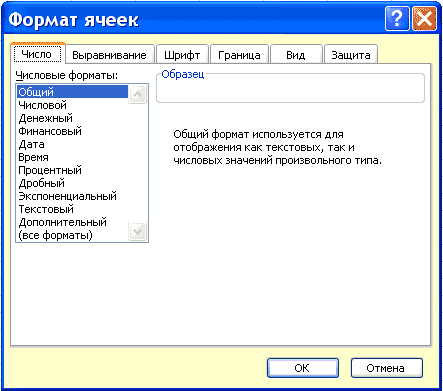Close the Формат ячеек dialog

424,19
